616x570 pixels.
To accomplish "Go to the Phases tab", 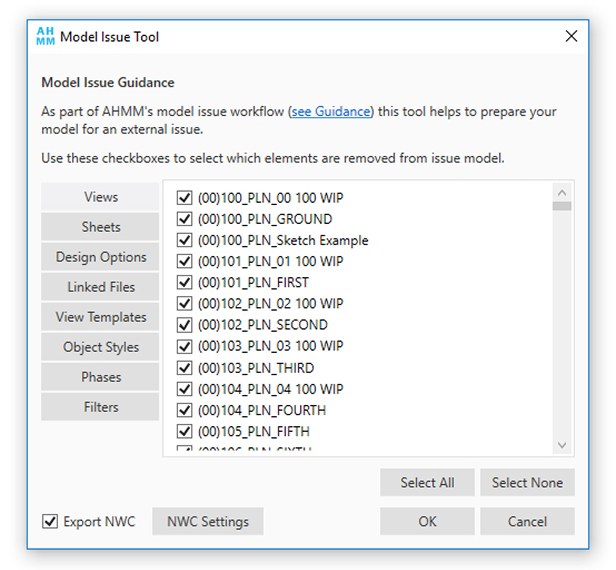I will (x=100, y=377).
